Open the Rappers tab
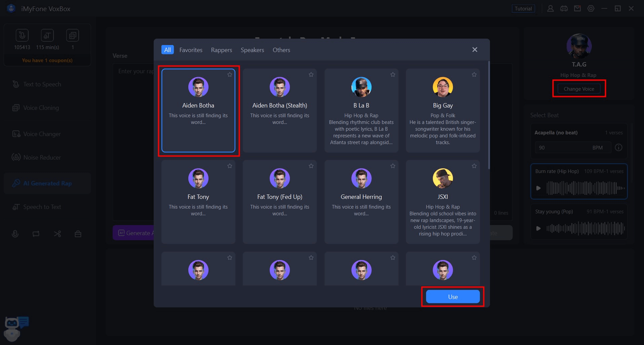 (x=221, y=50)
